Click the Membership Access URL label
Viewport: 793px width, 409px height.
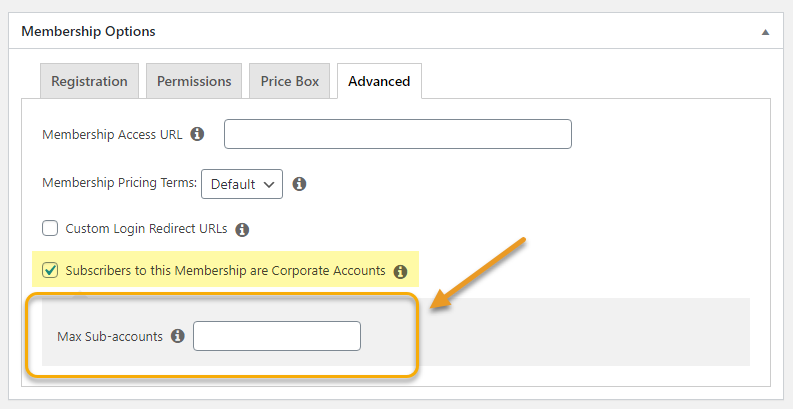click(x=112, y=134)
